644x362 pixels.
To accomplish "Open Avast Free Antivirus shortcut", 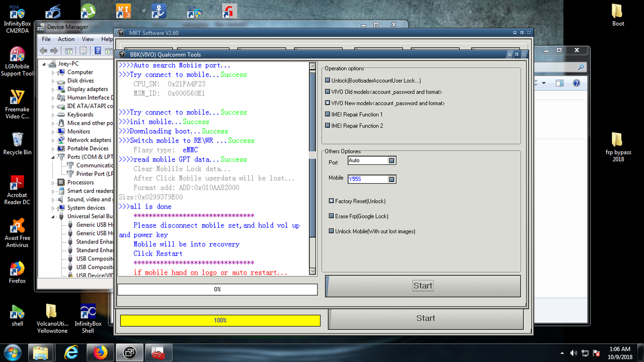I will click(x=17, y=233).
